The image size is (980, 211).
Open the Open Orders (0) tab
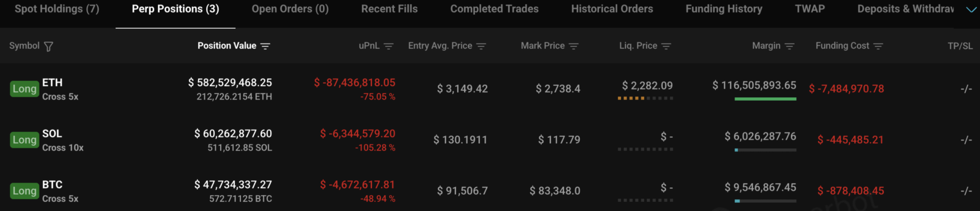point(290,9)
